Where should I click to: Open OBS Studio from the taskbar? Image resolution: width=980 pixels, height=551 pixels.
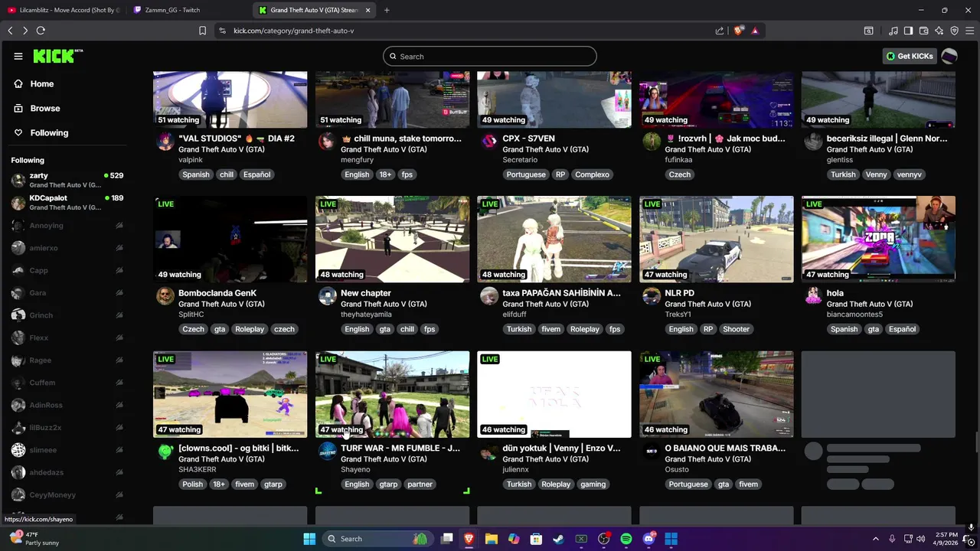(604, 539)
